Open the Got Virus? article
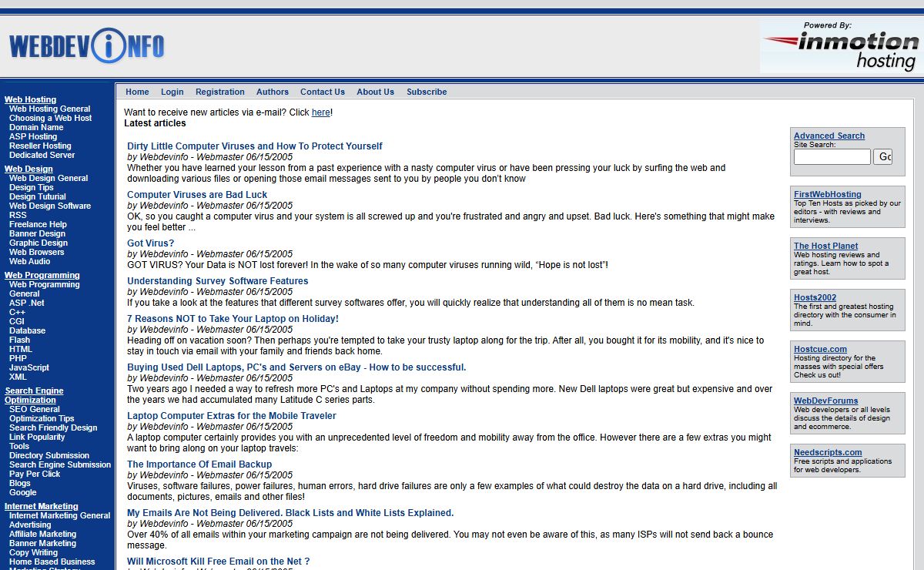Viewport: 924px width, 570px height. click(x=151, y=243)
